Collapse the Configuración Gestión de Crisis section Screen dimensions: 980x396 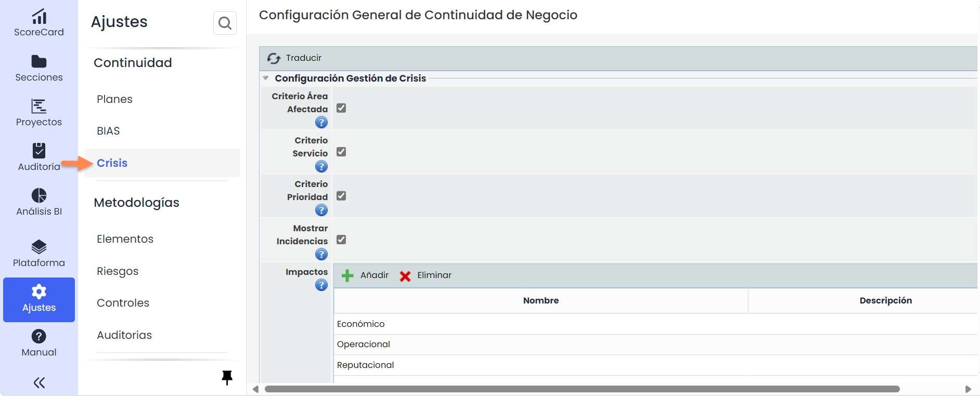266,78
